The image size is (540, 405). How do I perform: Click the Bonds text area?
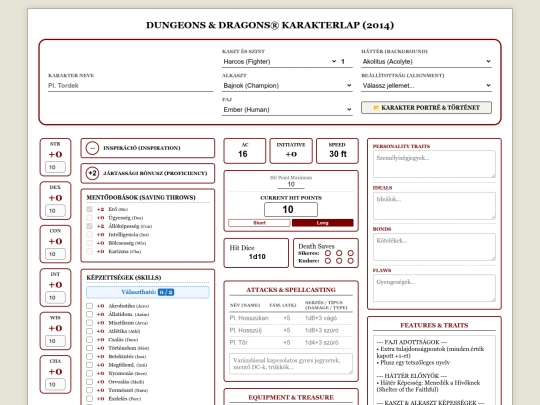(x=434, y=247)
